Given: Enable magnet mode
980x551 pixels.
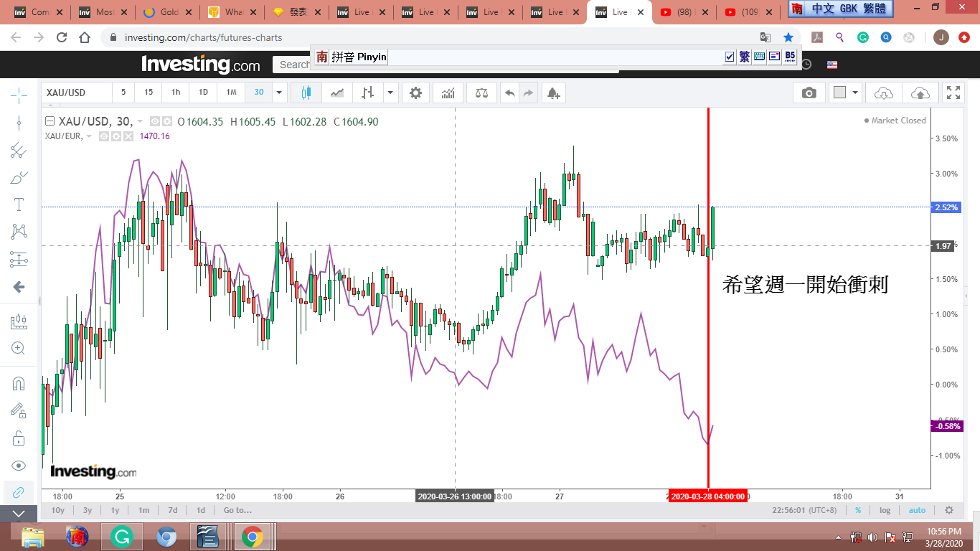Looking at the screenshot, I should pyautogui.click(x=19, y=384).
